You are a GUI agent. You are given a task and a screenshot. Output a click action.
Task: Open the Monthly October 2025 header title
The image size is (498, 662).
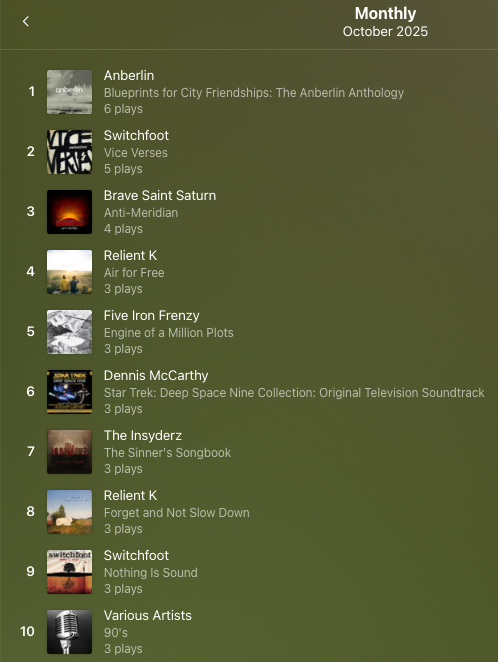pyautogui.click(x=385, y=22)
